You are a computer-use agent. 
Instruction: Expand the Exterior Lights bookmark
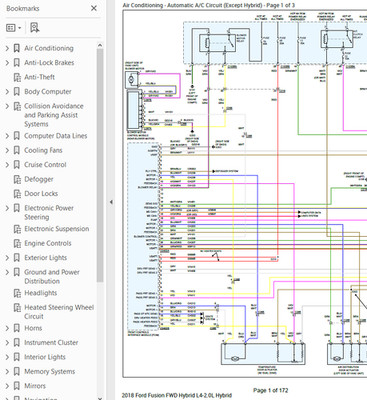pyautogui.click(x=7, y=258)
